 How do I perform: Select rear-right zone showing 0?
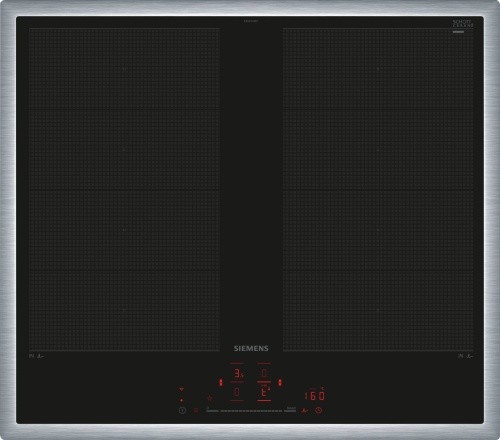(264, 373)
